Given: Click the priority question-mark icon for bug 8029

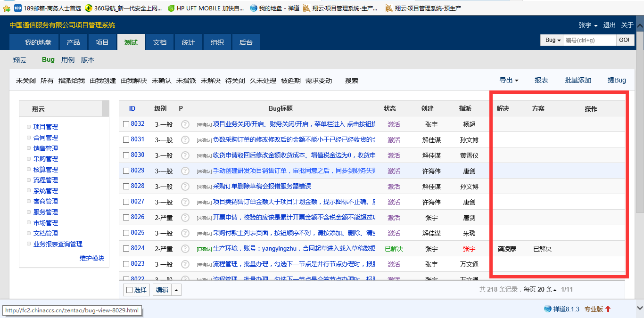Looking at the screenshot, I should [185, 171].
